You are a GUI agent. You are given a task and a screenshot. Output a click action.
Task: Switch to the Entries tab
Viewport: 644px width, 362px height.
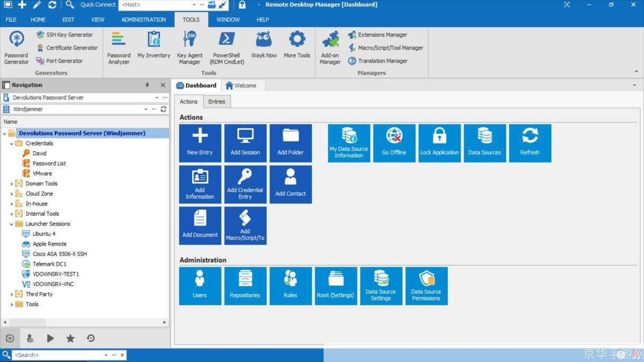point(217,102)
